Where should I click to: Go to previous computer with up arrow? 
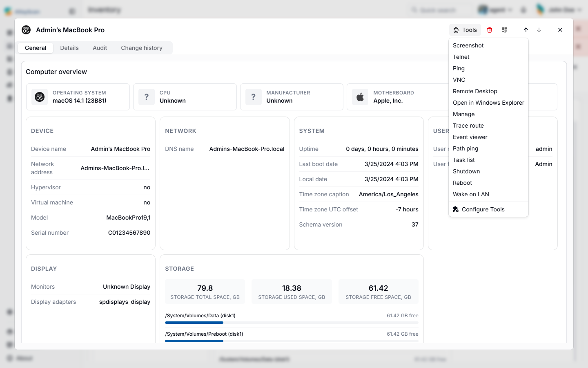click(x=526, y=30)
